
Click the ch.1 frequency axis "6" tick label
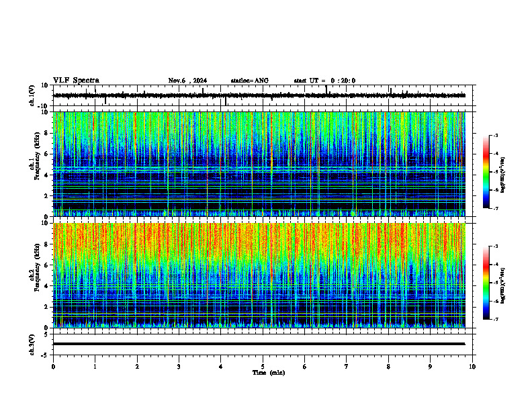click(47, 154)
